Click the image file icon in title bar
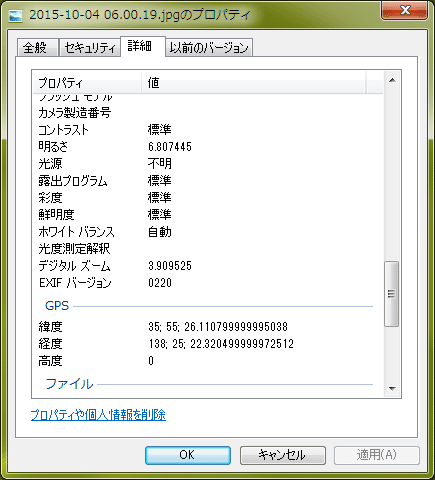435x480 pixels. [15, 15]
